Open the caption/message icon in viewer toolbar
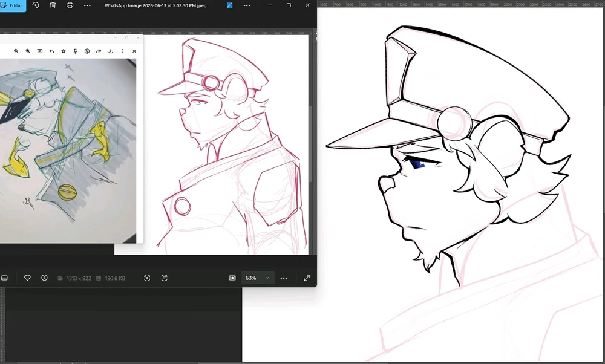The image size is (605, 364). tap(40, 51)
